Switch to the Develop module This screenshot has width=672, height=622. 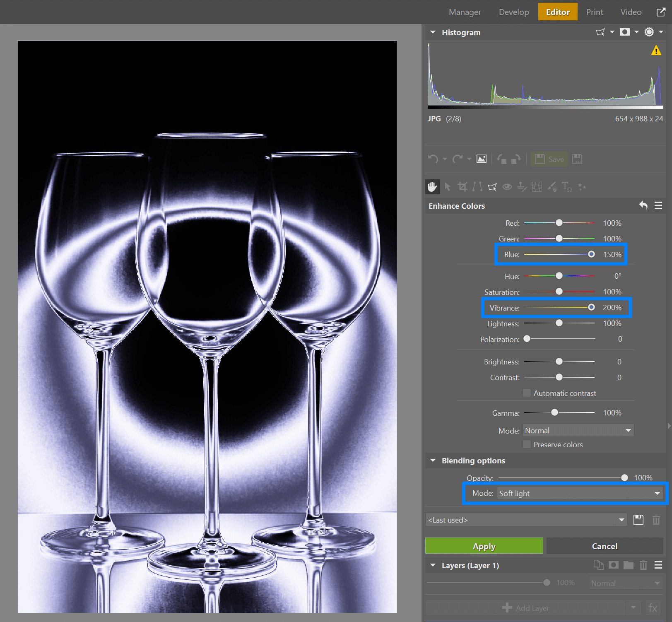[513, 12]
